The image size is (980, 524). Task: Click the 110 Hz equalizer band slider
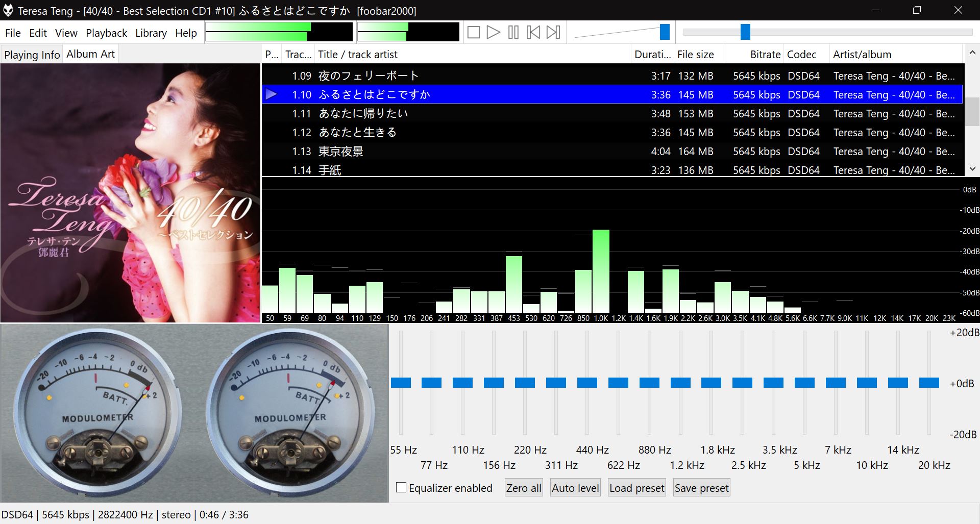463,383
